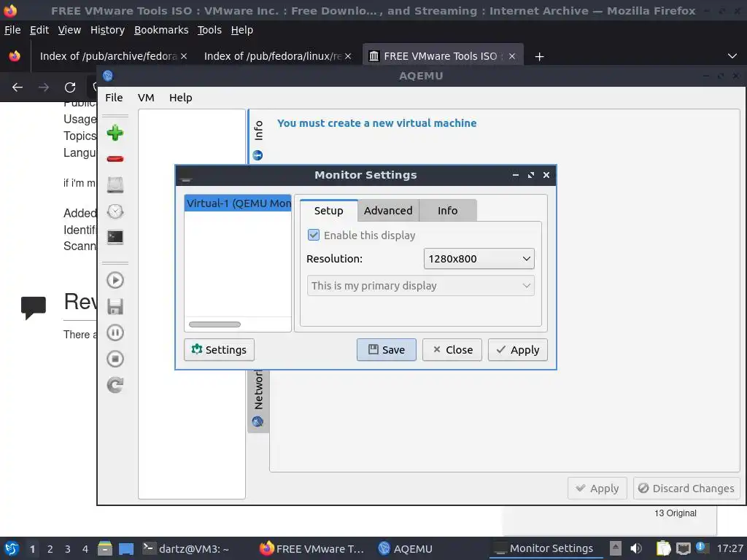Click the network tray icon
Viewport: 747px width, 560px height.
click(683, 548)
